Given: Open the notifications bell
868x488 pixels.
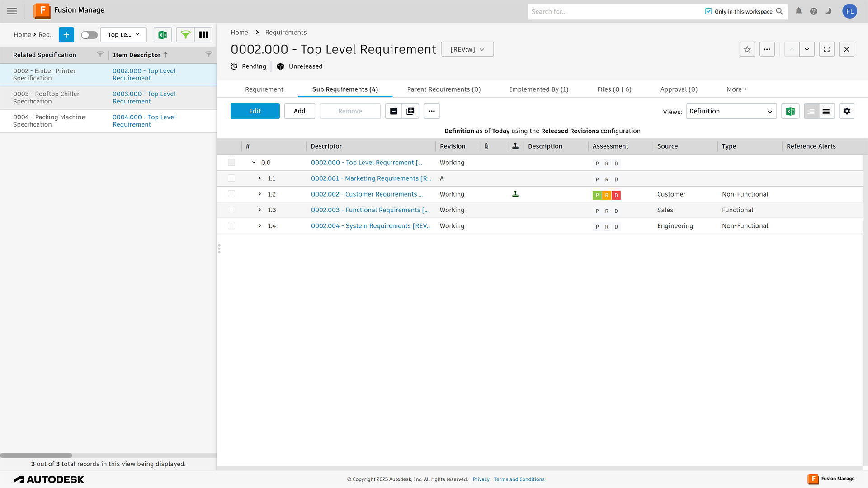Looking at the screenshot, I should 799,11.
